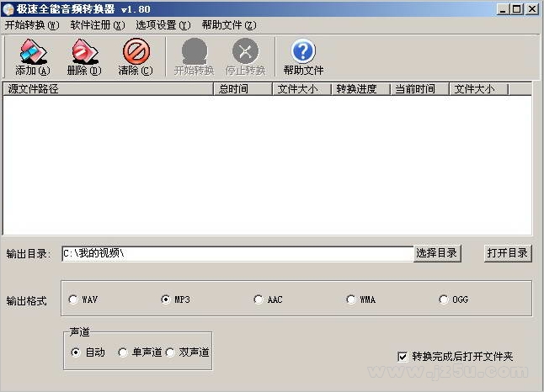Click the 开始转换 toolbar icon

point(195,51)
